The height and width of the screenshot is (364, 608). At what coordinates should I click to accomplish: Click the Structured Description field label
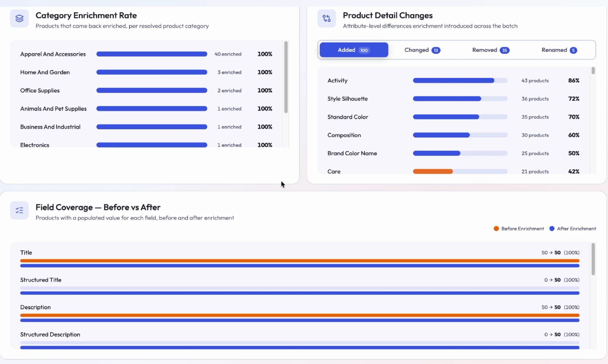(x=50, y=335)
